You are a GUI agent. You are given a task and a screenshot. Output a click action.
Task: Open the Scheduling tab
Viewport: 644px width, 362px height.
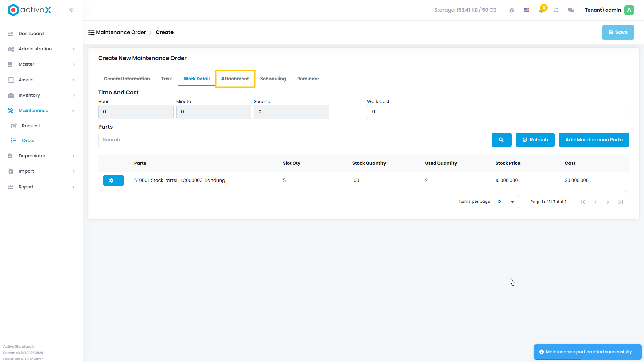tap(273, 79)
